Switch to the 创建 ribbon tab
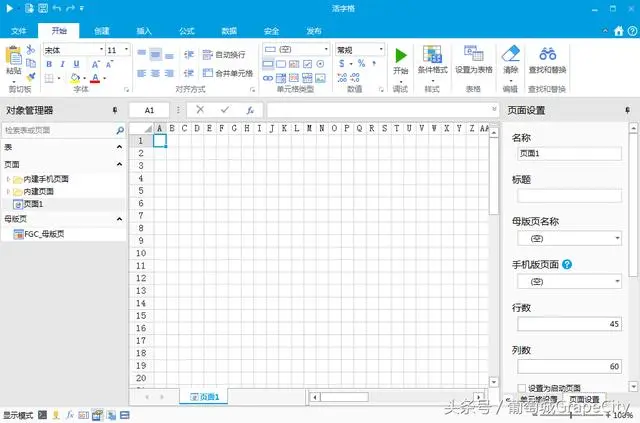Viewport: 640px width, 423px height. [102, 31]
